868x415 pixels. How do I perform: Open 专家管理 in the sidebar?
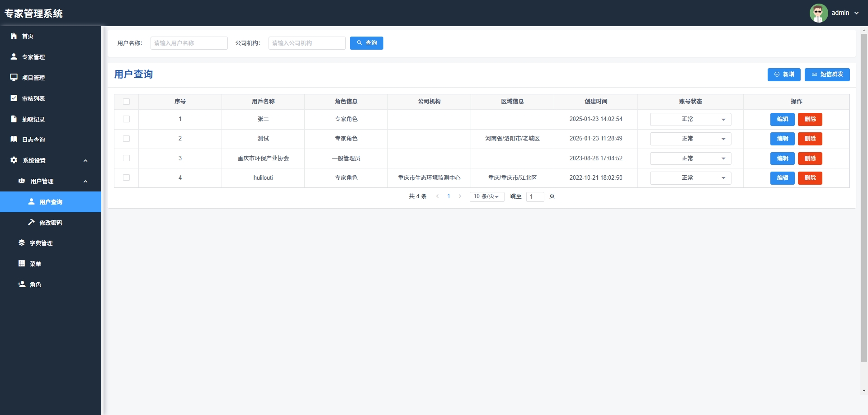(51, 57)
